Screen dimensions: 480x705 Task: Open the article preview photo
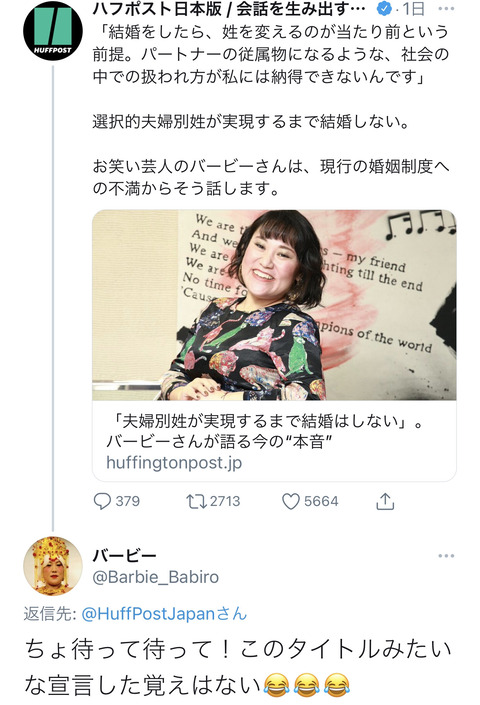(x=274, y=305)
